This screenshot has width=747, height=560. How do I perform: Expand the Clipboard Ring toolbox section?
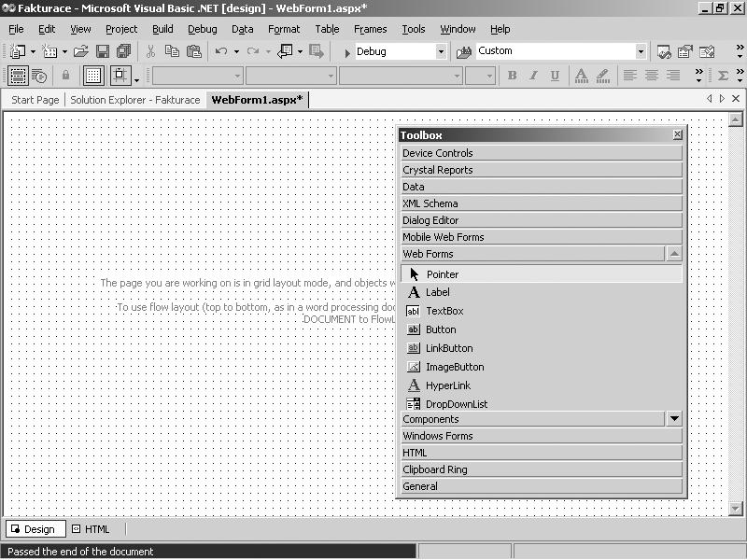click(542, 469)
